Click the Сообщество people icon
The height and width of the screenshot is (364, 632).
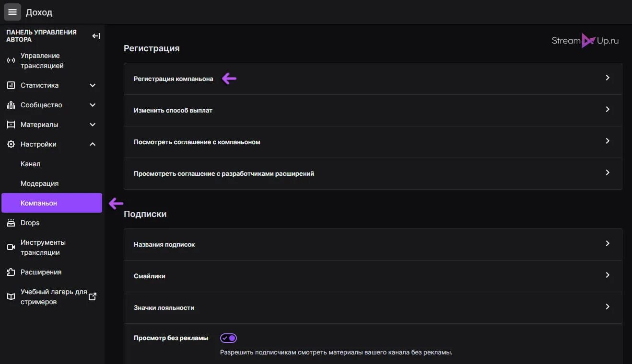point(11,105)
